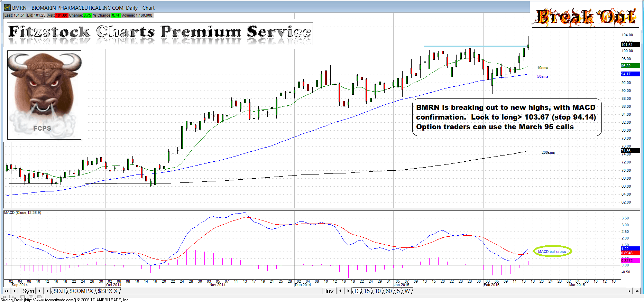This screenshot has height=302, width=644.
Task: Click the chart window icon in title bar
Action: coord(7,8)
